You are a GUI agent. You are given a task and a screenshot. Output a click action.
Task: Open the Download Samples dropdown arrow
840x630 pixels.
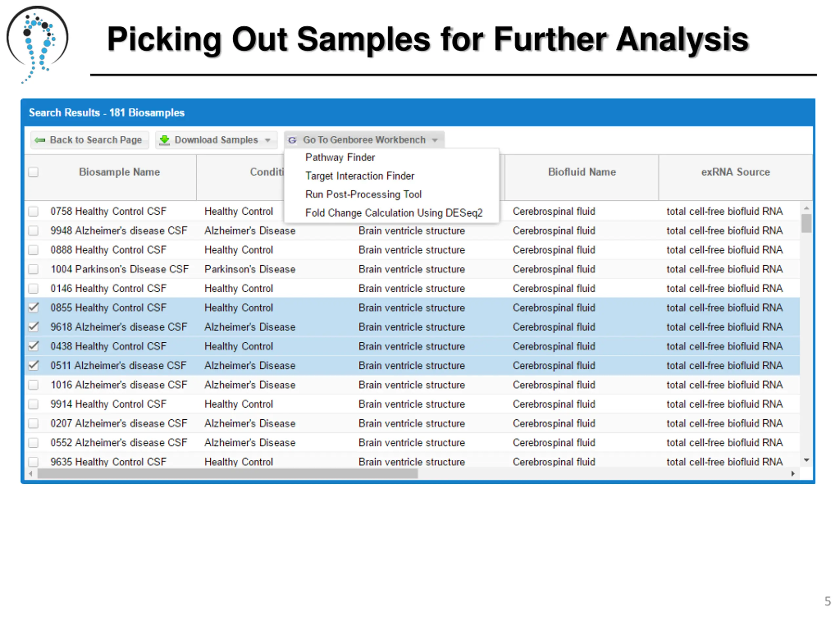[268, 140]
